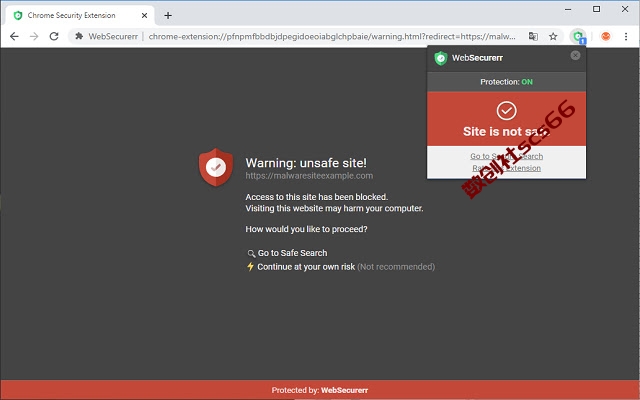Click the Protected by: WebSecurerr footer
Image resolution: width=640 pixels, height=400 pixels.
[x=320, y=390]
